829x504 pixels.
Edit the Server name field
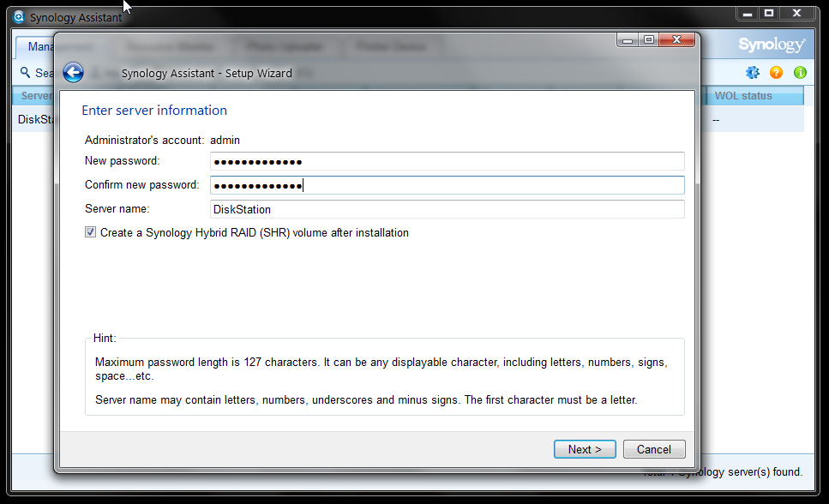[x=448, y=209]
